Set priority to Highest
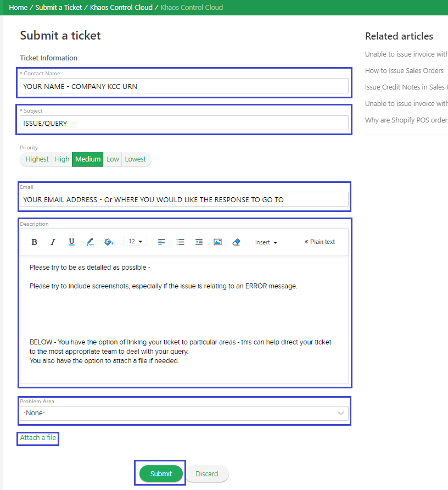The width and height of the screenshot is (448, 490). coord(37,159)
